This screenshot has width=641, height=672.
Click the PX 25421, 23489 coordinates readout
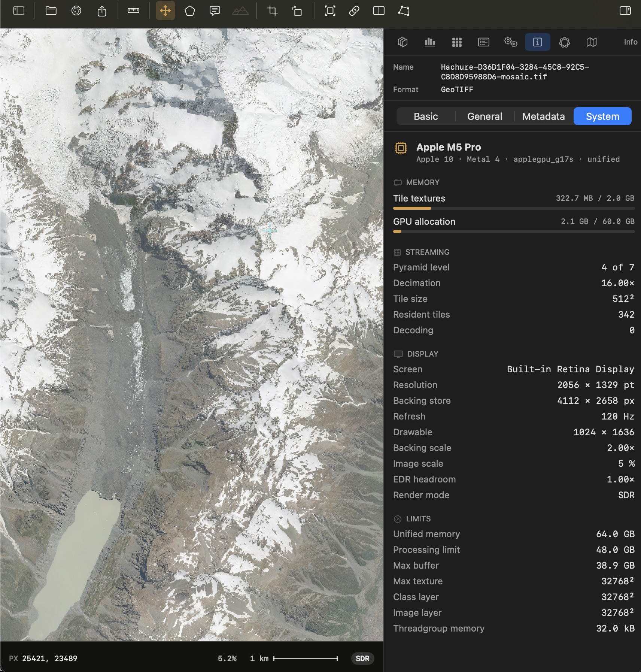pos(43,659)
